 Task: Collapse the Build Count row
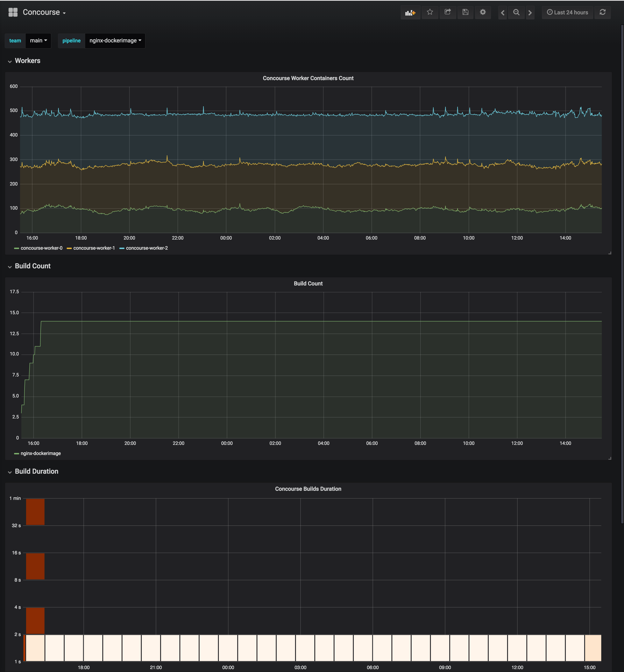(32, 266)
